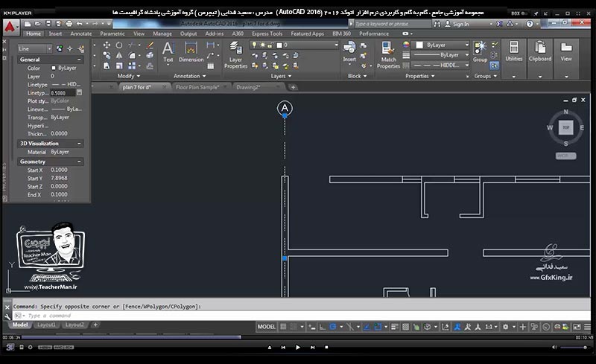Open Layer Properties manager

tap(235, 55)
